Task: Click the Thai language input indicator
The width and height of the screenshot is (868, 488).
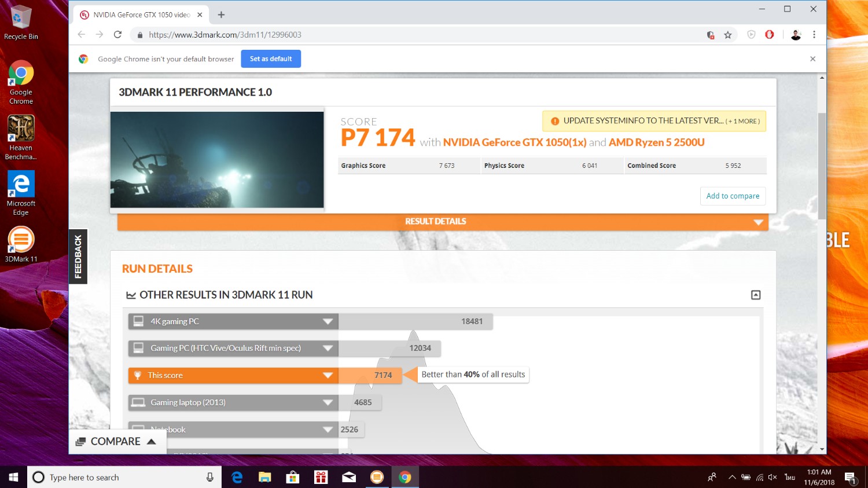Action: pyautogui.click(x=790, y=477)
